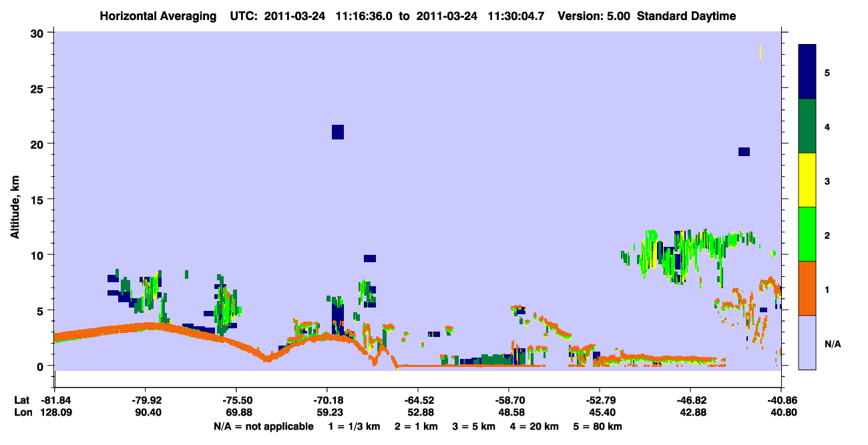Click latitude value '-52.79'

(x=600, y=400)
